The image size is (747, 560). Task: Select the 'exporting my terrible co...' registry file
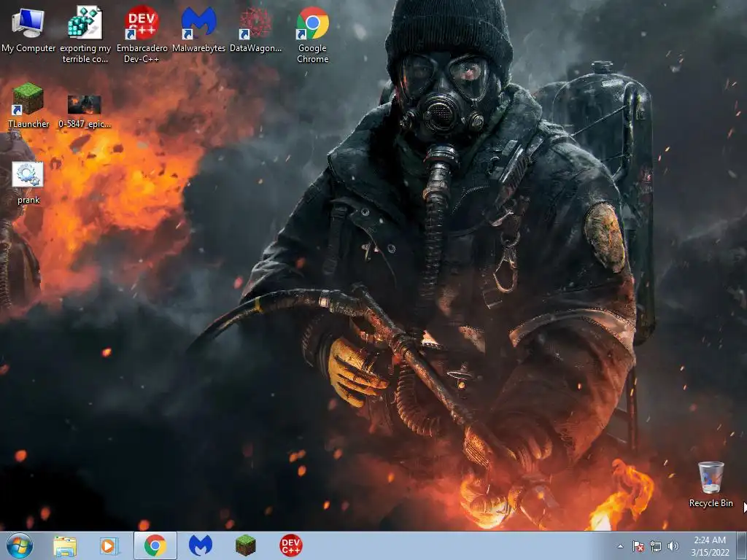pos(85,34)
